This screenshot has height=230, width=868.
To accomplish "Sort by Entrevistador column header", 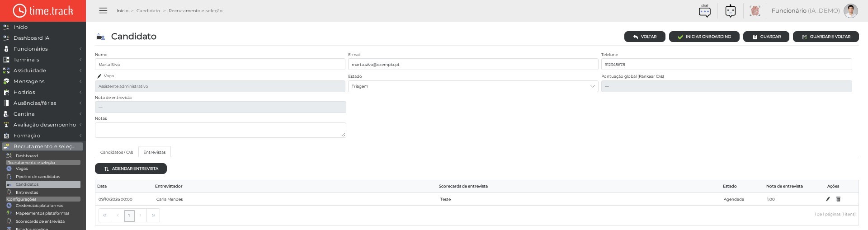I will pyautogui.click(x=169, y=186).
